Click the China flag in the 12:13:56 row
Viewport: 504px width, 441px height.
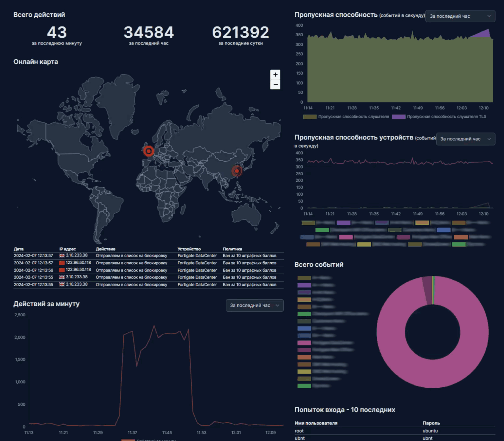tap(62, 270)
